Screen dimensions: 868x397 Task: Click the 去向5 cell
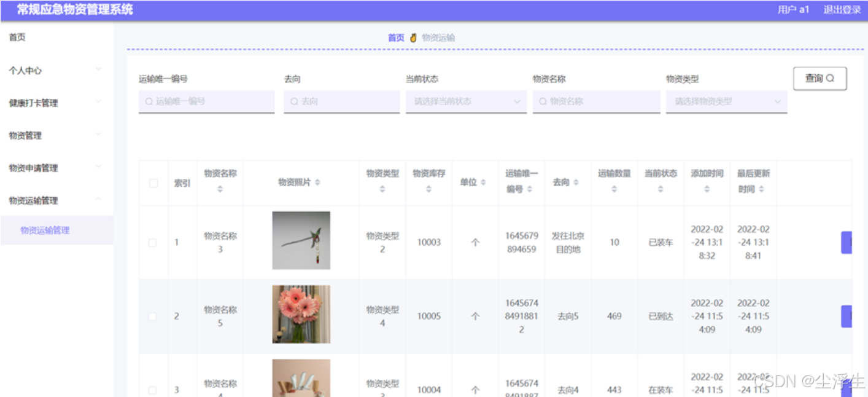coord(568,316)
